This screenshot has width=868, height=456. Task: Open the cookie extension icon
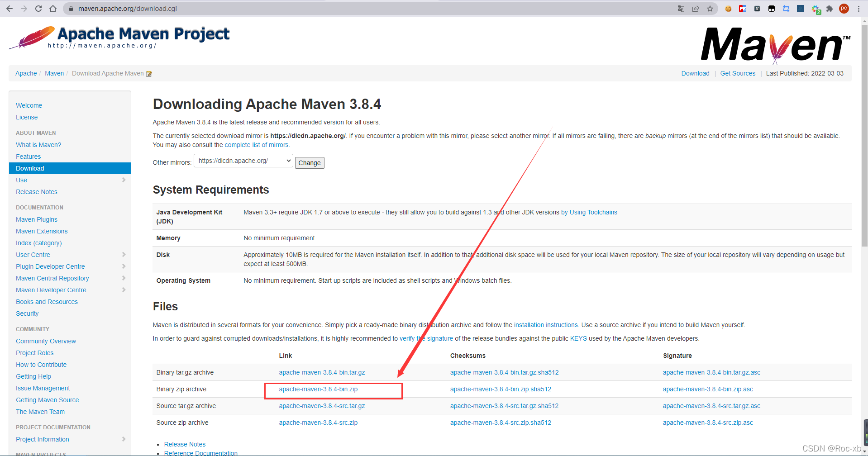728,9
